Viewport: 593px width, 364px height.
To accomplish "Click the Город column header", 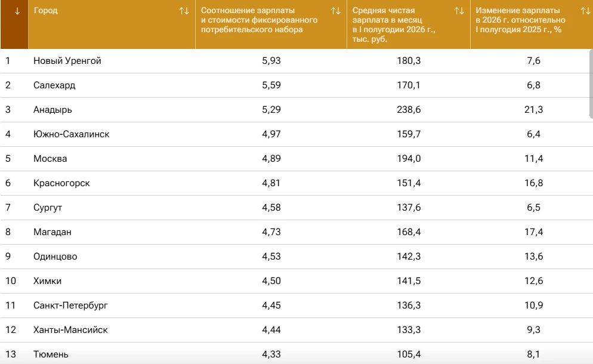I will click(x=45, y=11).
